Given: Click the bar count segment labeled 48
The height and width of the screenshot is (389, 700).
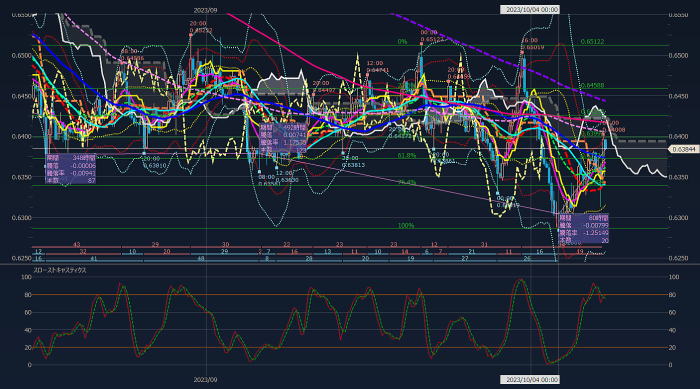Looking at the screenshot, I should tap(201, 258).
